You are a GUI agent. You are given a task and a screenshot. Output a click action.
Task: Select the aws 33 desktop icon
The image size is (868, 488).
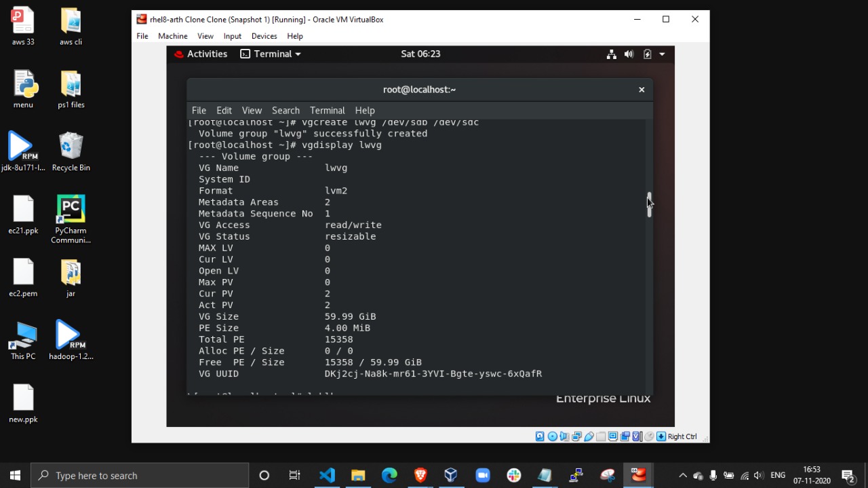point(23,27)
